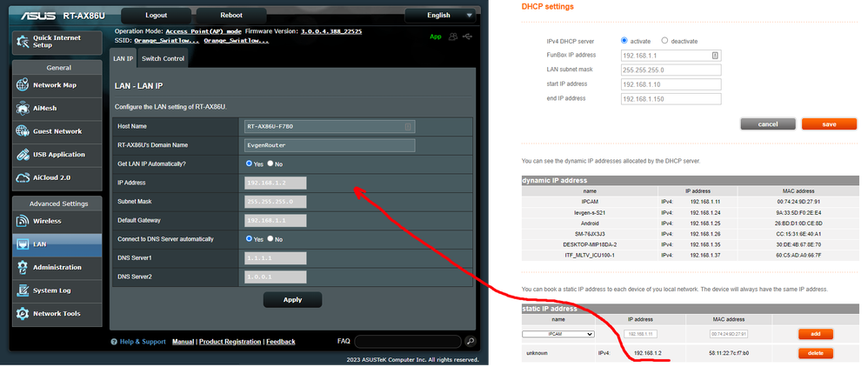Open Guest Network page
Viewport: 868px width, 367px height.
[x=57, y=131]
